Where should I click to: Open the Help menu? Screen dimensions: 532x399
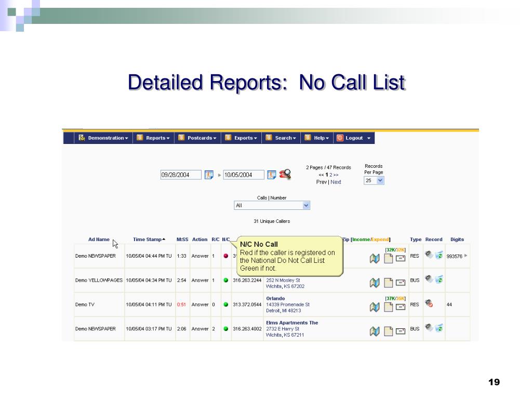point(317,138)
